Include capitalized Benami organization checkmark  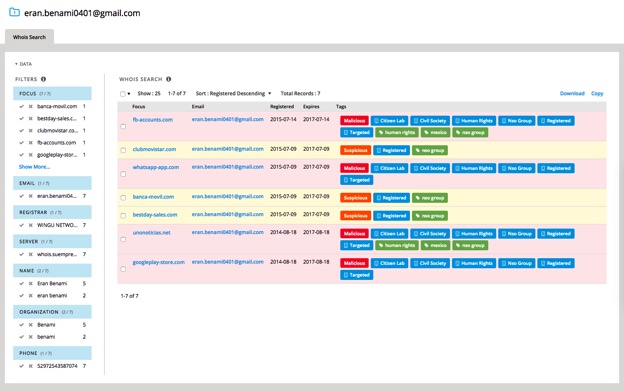pos(21,325)
